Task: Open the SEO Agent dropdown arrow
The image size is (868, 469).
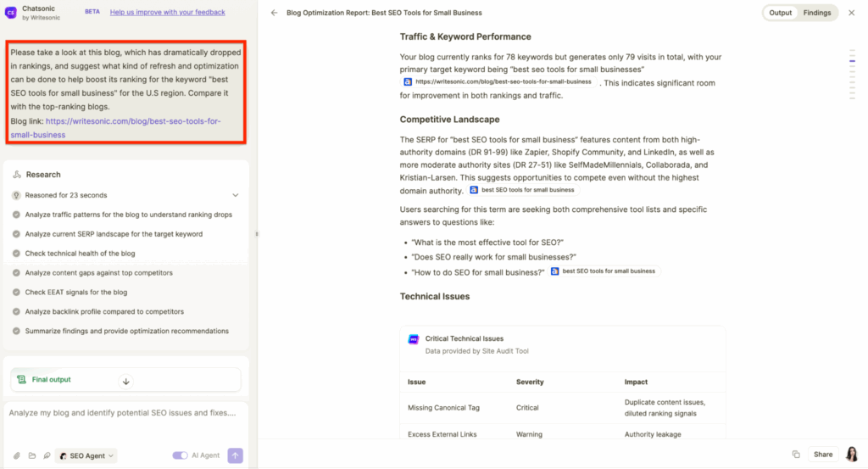Action: pos(111,455)
